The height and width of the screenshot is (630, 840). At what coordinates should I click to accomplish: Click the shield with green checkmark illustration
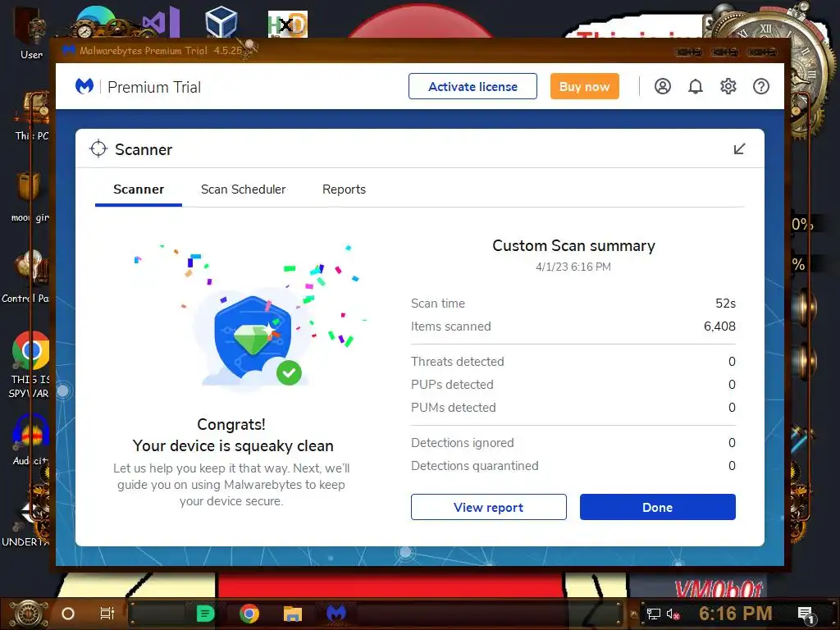pos(253,339)
